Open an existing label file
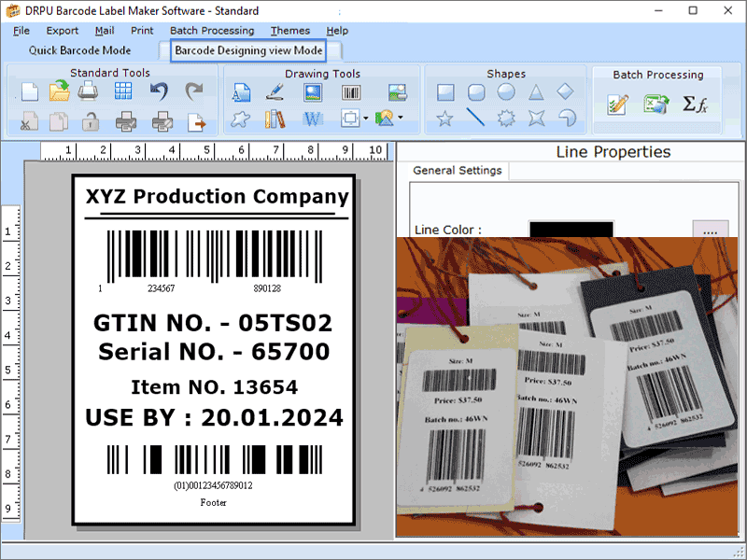Screen dimensions: 747x560 (x=58, y=91)
